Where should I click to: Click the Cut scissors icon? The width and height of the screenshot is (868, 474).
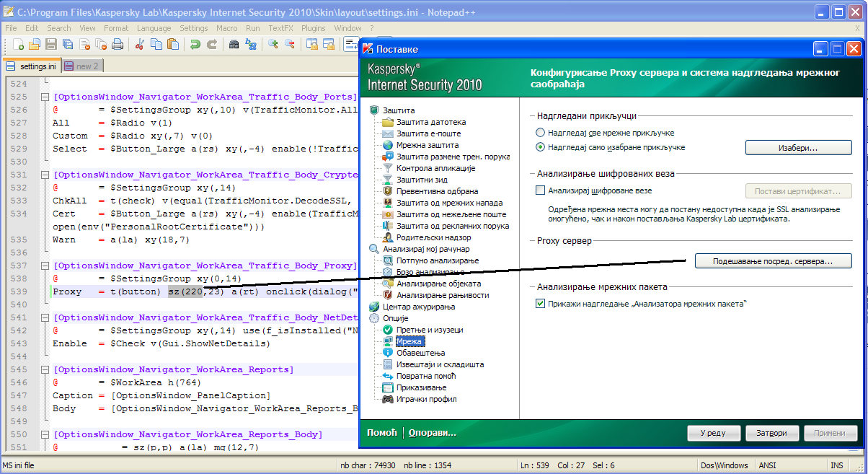pos(140,45)
